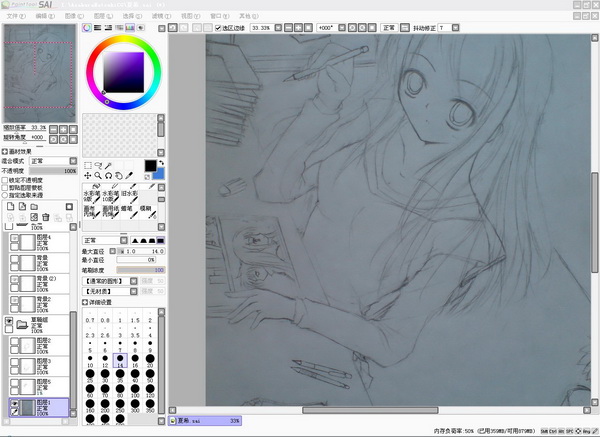600x437 pixels.
Task: Toggle the HSV slider panel icon
Action: 108,28
